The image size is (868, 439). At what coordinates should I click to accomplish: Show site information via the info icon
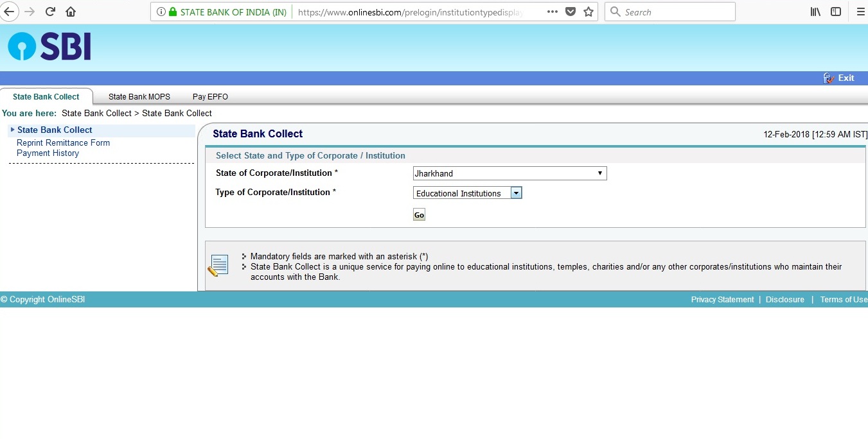(161, 12)
